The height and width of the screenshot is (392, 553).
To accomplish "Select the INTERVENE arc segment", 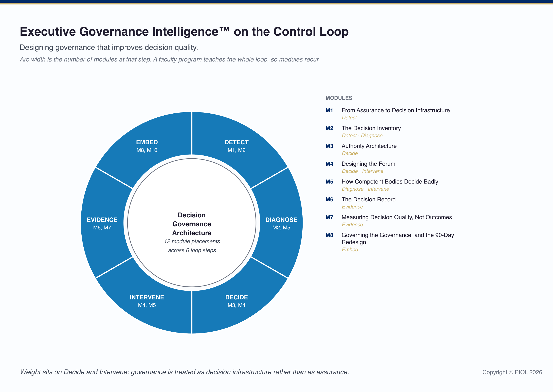I will point(147,301).
